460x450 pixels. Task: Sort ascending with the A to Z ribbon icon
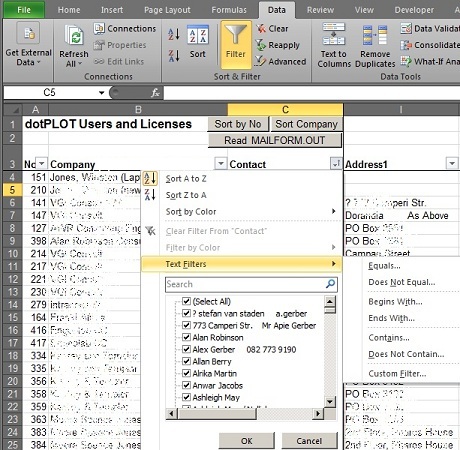tap(174, 34)
